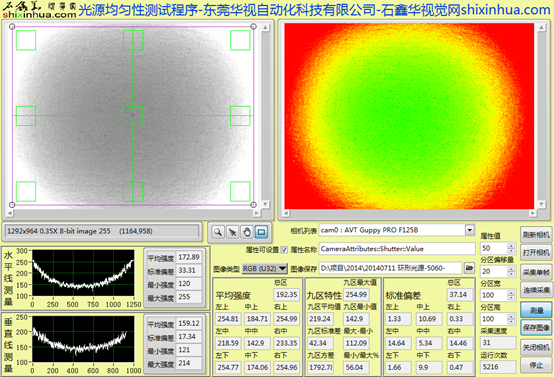Expand the 图像类型 RGB (U32) dropdown
Image resolution: width=554 pixels, height=377 pixels.
coord(282,269)
